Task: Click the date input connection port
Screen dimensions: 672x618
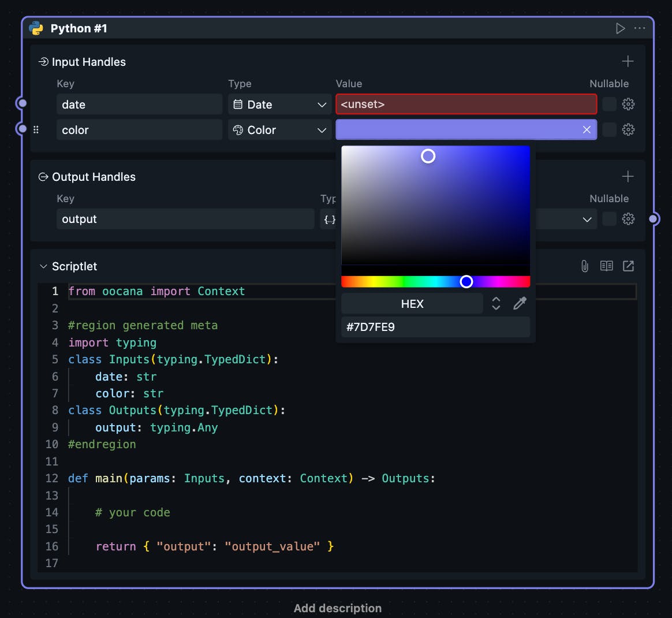Action: [x=23, y=103]
